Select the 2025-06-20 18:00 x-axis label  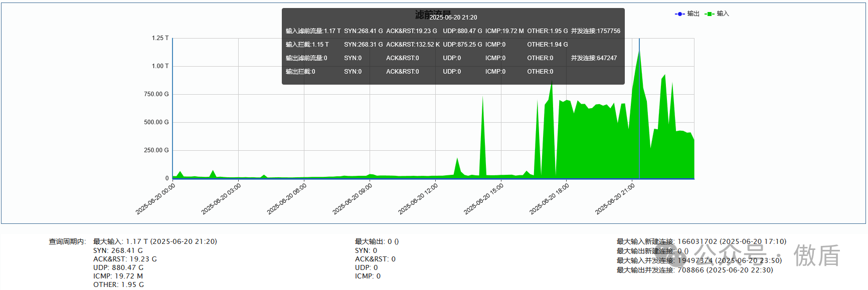(x=550, y=199)
